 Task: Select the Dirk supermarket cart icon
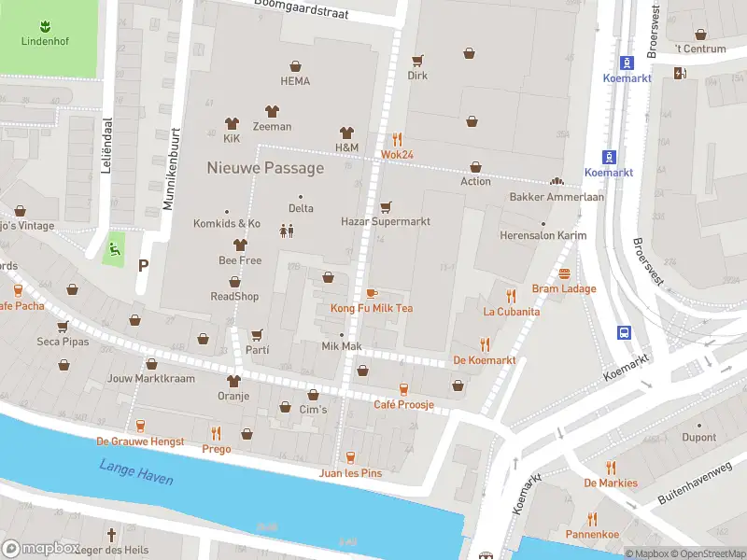417,61
